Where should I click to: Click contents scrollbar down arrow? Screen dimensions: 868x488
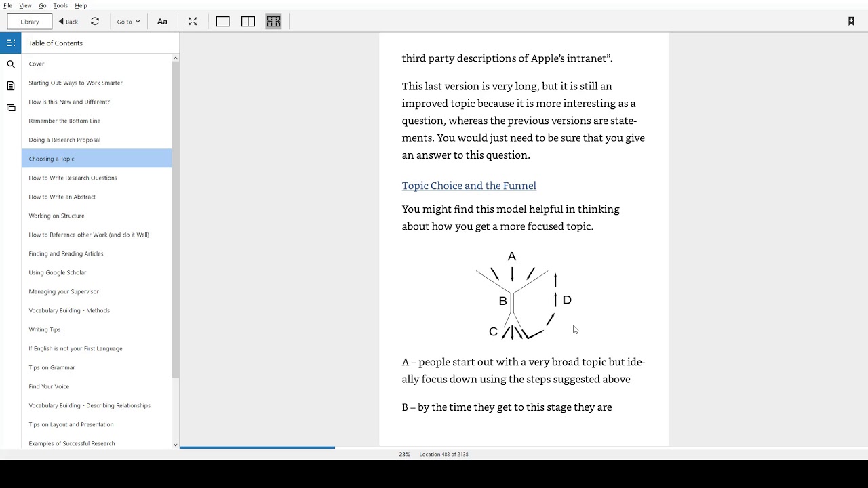176,445
